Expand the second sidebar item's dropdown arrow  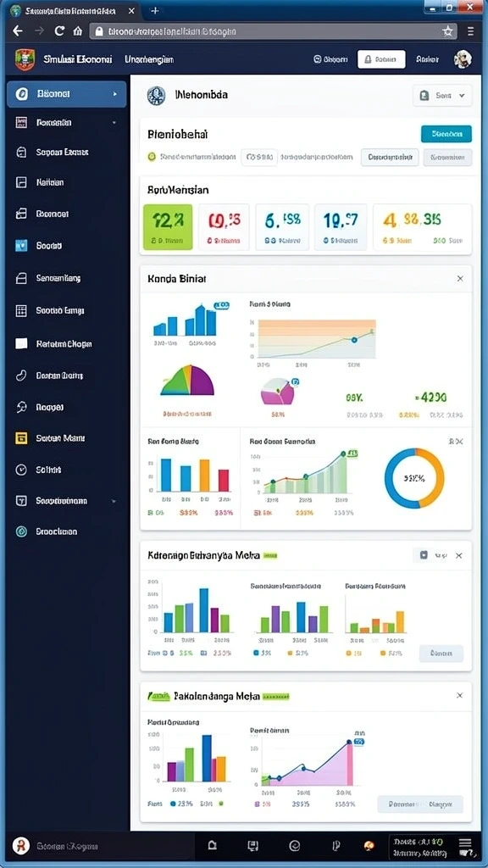coord(114,123)
